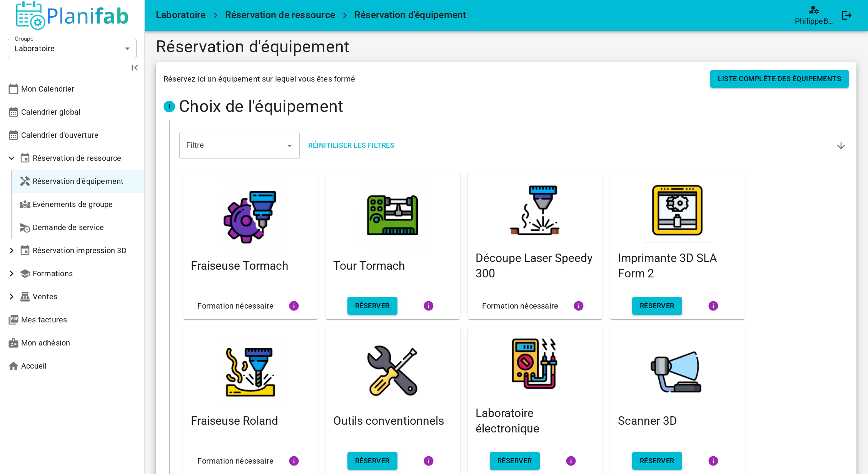Open the info tooltip for Fraiseuse Tormach
This screenshot has width=868, height=474.
click(x=294, y=306)
